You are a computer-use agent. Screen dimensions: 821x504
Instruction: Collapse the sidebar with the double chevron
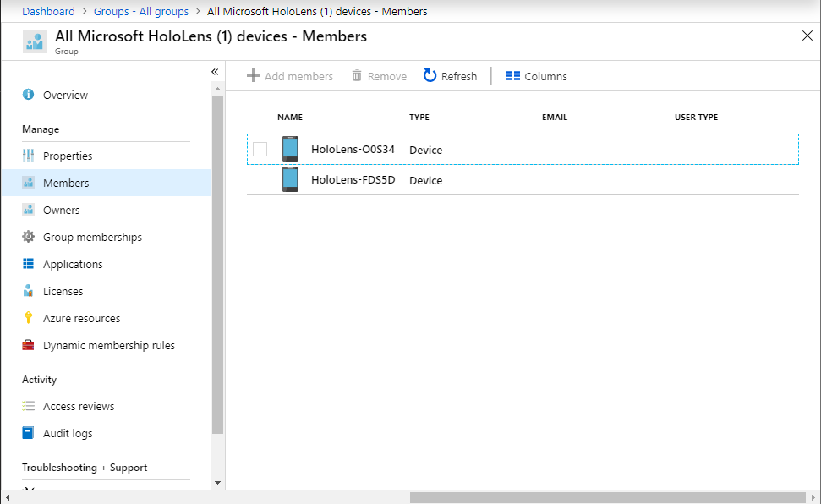pos(215,72)
